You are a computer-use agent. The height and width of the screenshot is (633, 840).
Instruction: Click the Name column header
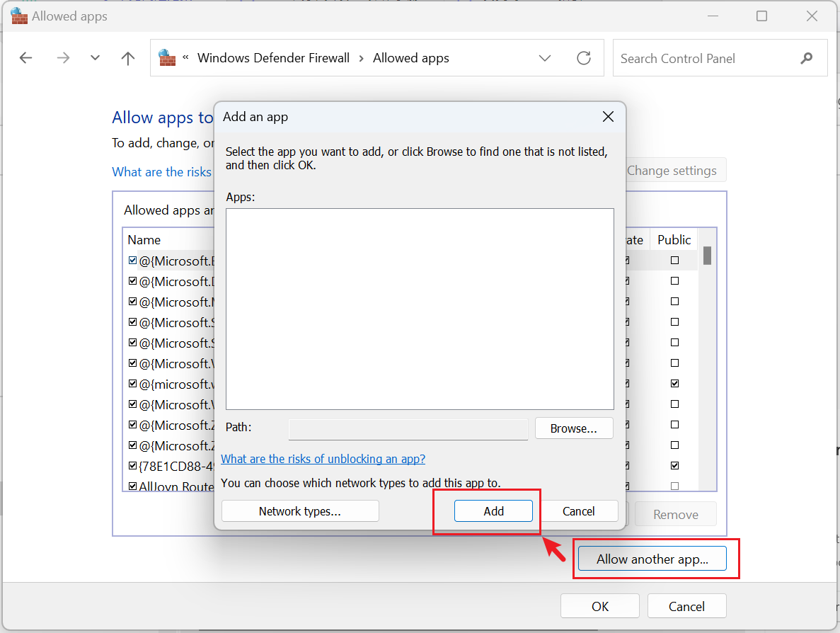coord(144,239)
